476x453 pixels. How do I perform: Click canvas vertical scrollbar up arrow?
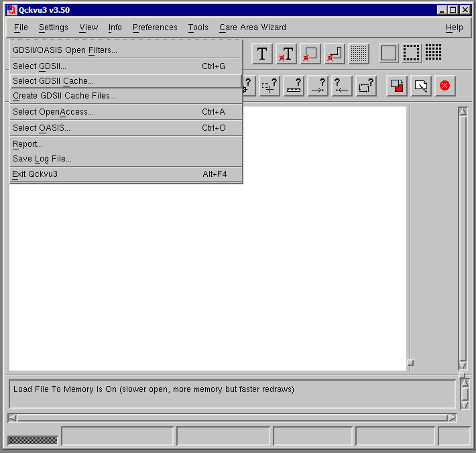point(463,112)
